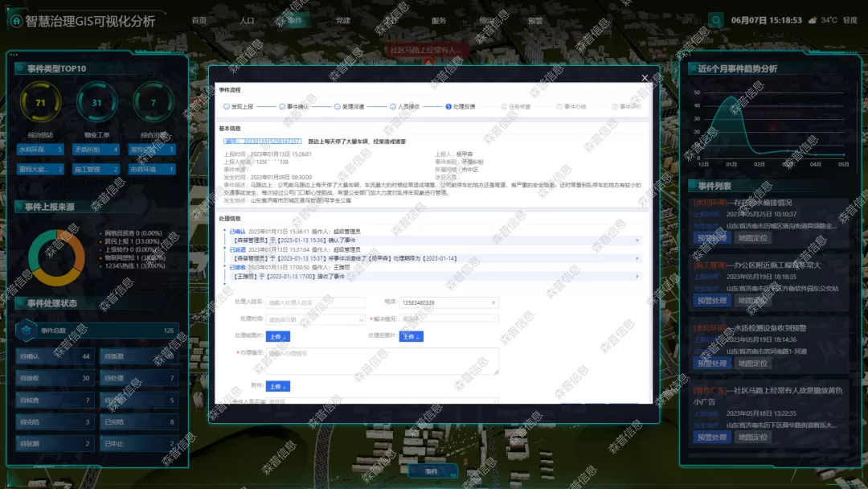The image size is (868, 489).
Task: Click the greyed 事件办结 step circle
Action: point(559,107)
